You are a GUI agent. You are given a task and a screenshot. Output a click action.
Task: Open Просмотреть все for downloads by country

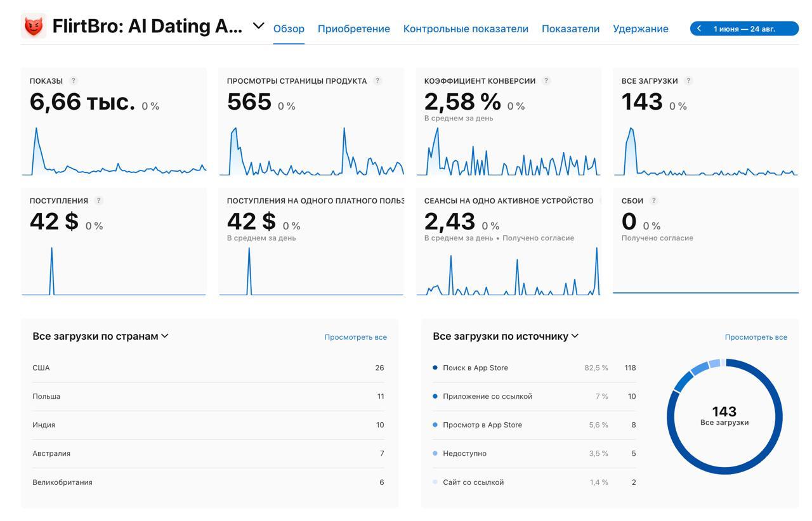point(356,337)
